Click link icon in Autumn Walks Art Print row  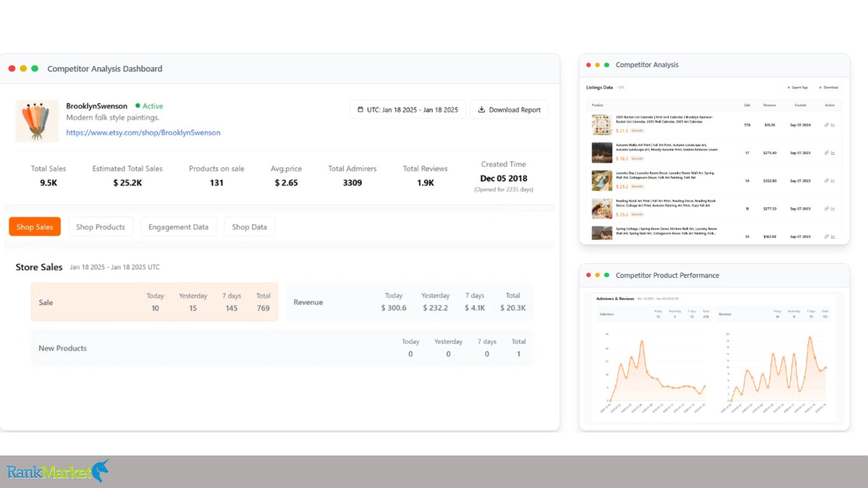point(826,153)
